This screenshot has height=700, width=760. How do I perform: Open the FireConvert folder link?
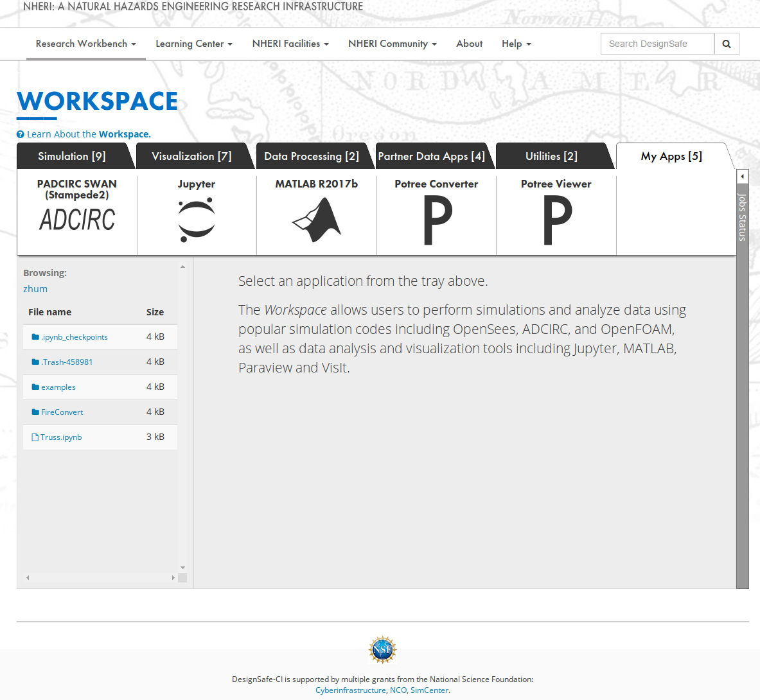click(62, 412)
